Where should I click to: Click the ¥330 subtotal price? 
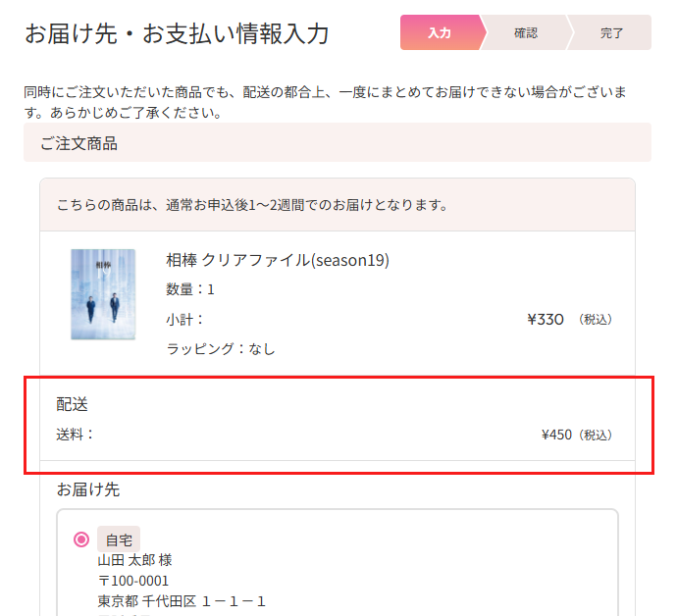(546, 319)
